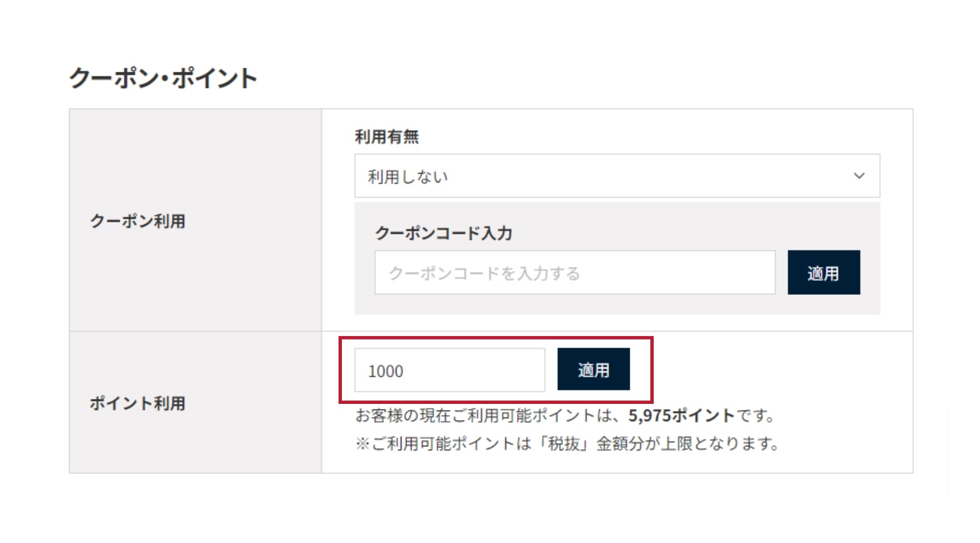Click the 利用しない selected option text
This screenshot has width=980, height=543.
click(x=408, y=177)
